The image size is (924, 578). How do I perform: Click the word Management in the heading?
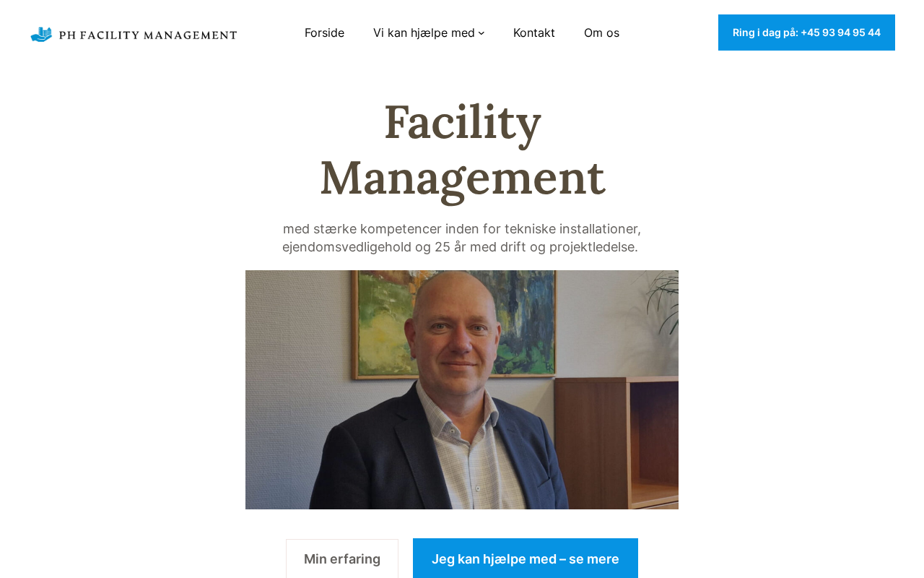462,178
